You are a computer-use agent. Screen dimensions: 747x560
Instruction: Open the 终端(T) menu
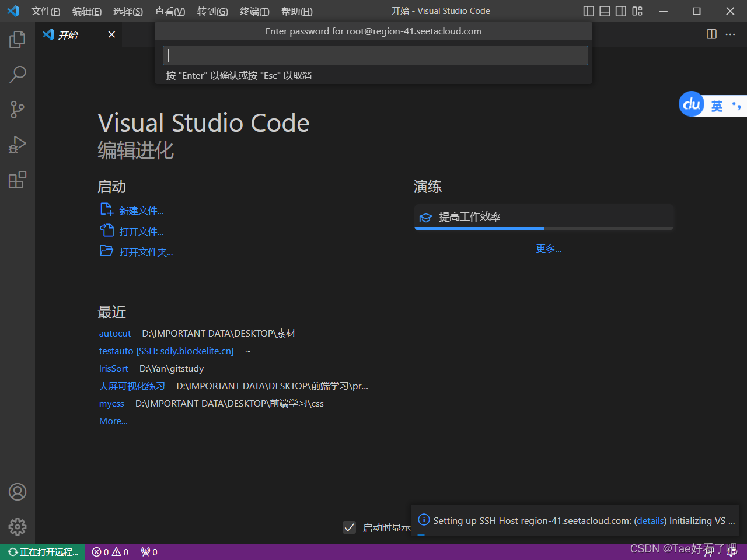coord(254,12)
